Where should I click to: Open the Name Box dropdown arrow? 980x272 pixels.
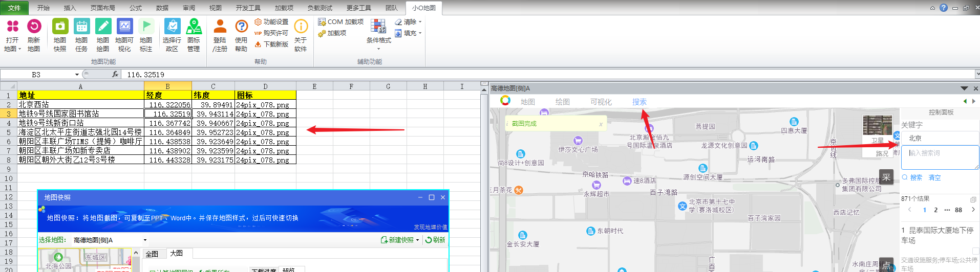pos(77,75)
